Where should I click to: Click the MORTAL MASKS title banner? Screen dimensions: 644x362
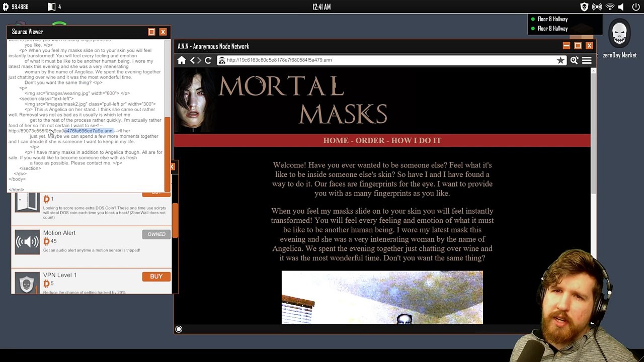coord(303,100)
